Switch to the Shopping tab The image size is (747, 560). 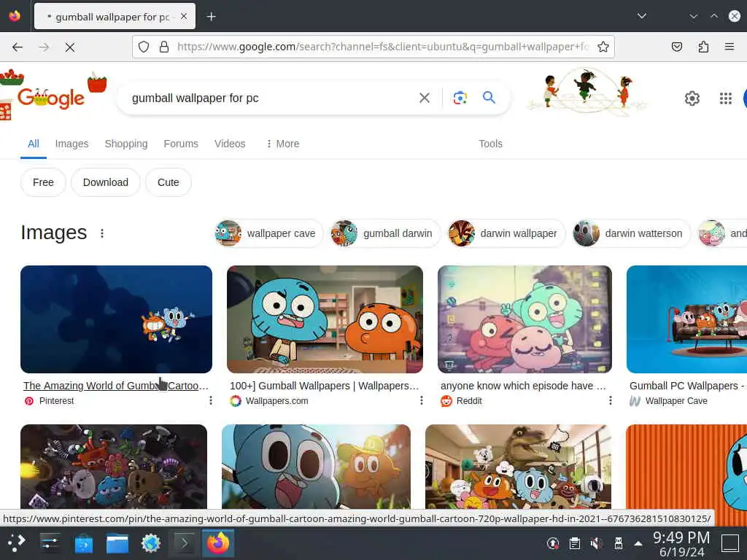coord(126,144)
